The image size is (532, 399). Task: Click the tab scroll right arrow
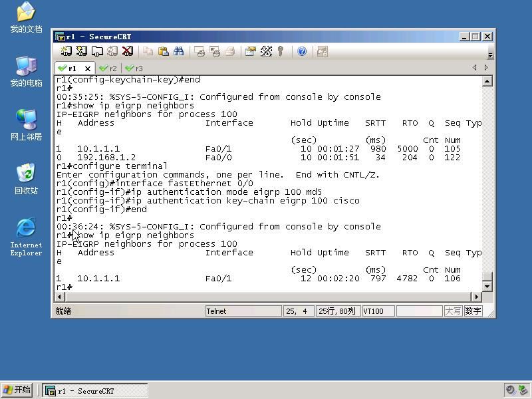486,68
